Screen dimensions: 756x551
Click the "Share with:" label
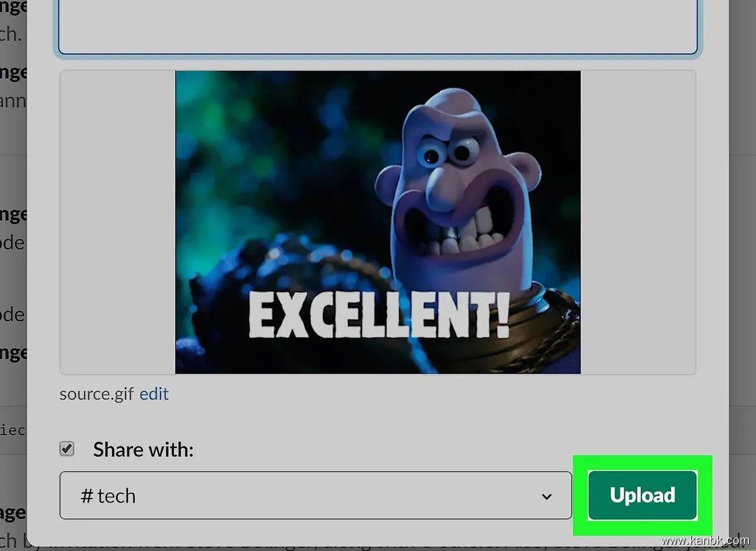point(143,450)
